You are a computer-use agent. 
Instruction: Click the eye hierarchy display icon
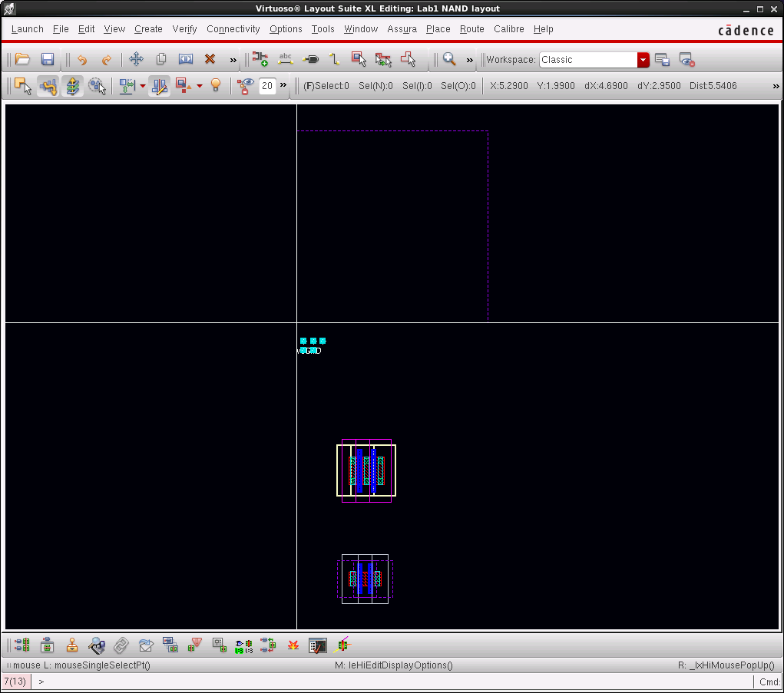[245, 86]
